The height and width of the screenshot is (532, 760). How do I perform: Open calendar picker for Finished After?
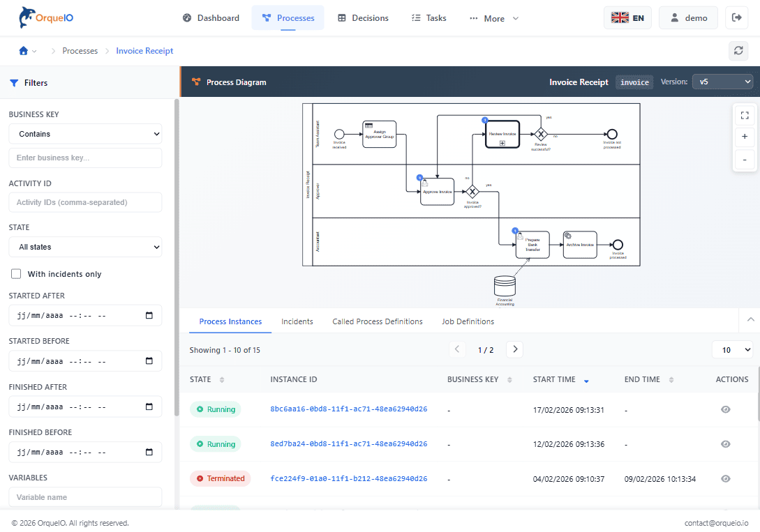click(149, 406)
